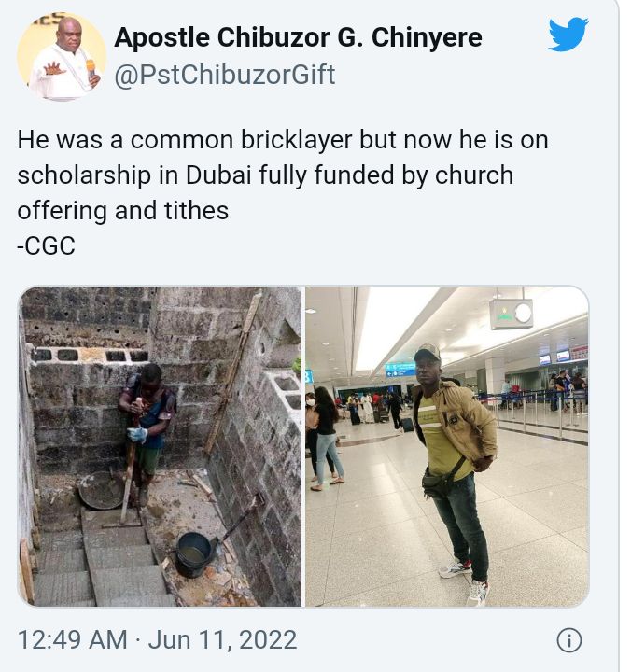Open the @PstChibuzorGift handle link

(224, 75)
